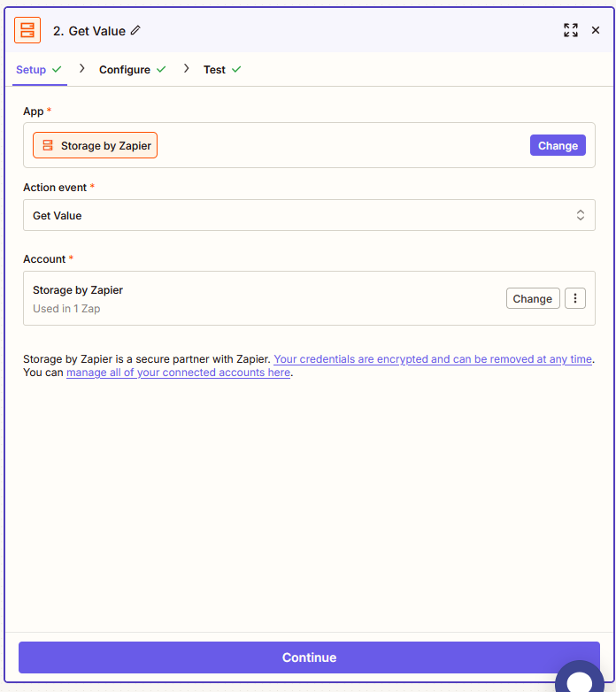Click the Continue button
This screenshot has height=692, width=616.
[x=309, y=657]
